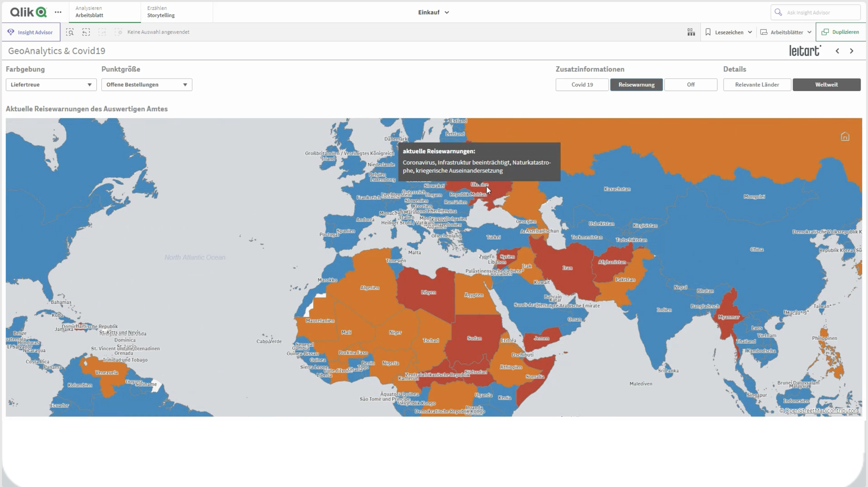Open the Offene Bestellungen Punktgröße dropdown
Image resolution: width=868 pixels, height=487 pixels.
(x=147, y=85)
